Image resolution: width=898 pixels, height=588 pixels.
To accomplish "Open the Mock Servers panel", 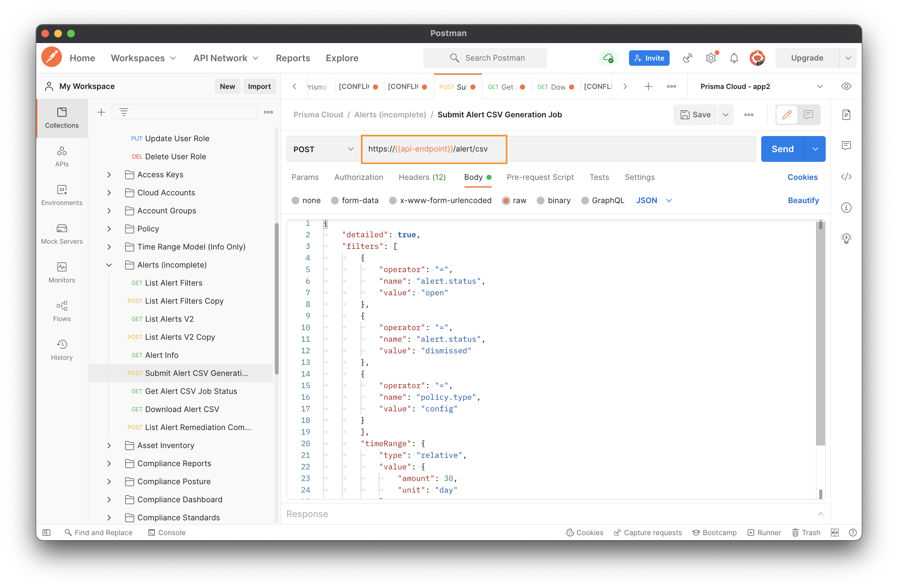I will [x=62, y=234].
